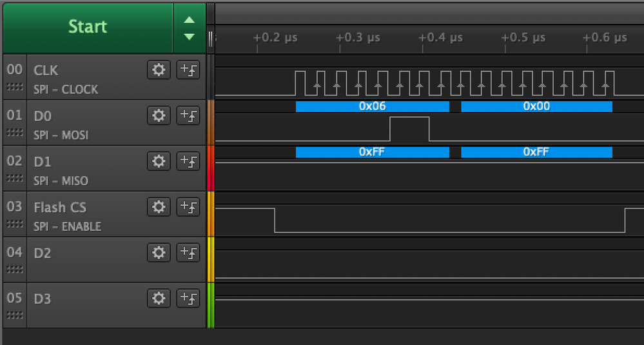Click the down arrow beside Start
Screen dimensions: 644x345
tap(190, 37)
